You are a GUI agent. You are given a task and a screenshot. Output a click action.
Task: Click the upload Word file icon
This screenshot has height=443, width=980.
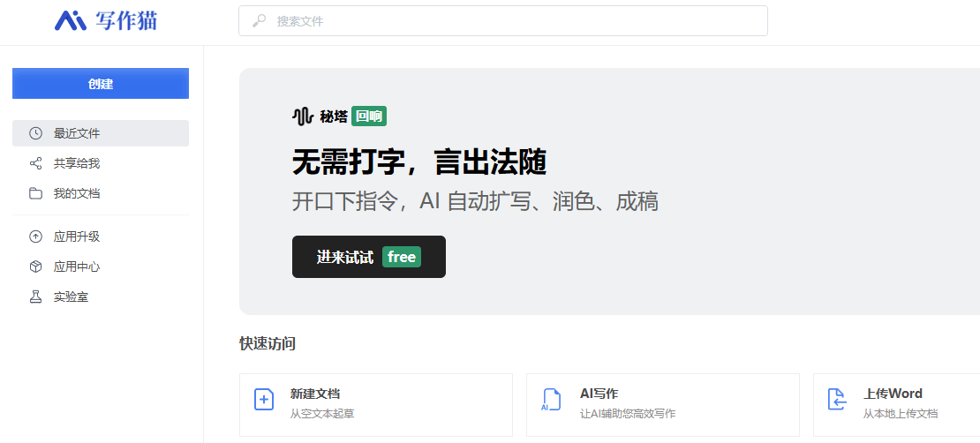(x=836, y=399)
